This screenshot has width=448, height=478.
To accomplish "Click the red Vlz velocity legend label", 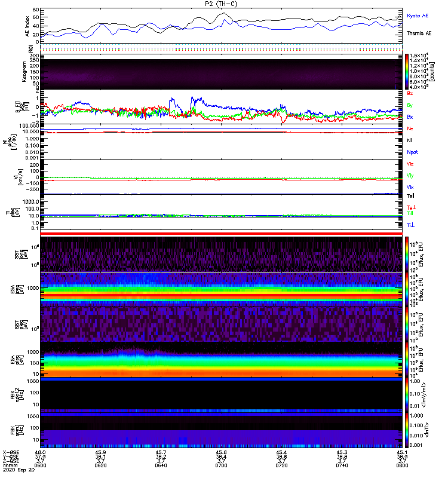I will (x=410, y=164).
